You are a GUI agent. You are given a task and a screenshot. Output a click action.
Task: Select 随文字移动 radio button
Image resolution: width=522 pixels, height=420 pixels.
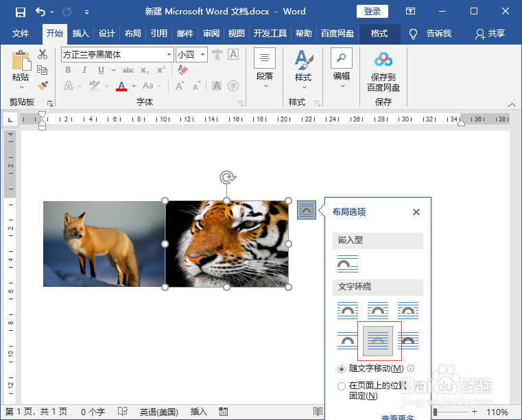click(x=341, y=369)
